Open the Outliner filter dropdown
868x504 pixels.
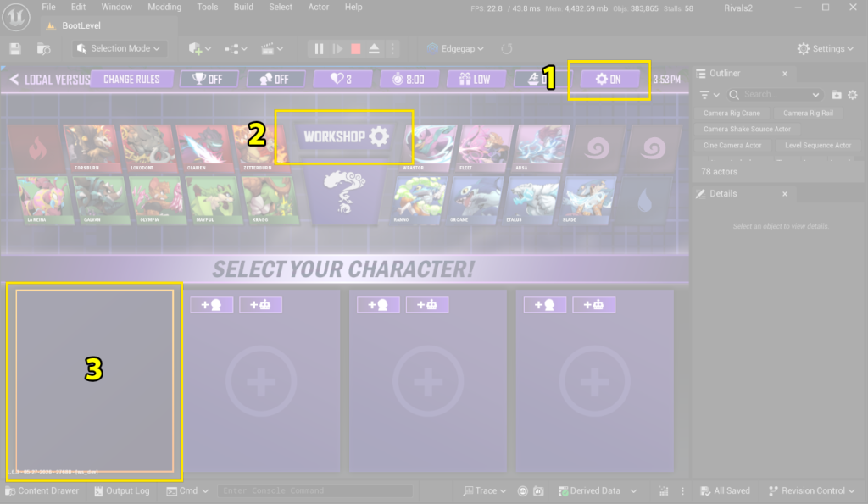pyautogui.click(x=709, y=95)
